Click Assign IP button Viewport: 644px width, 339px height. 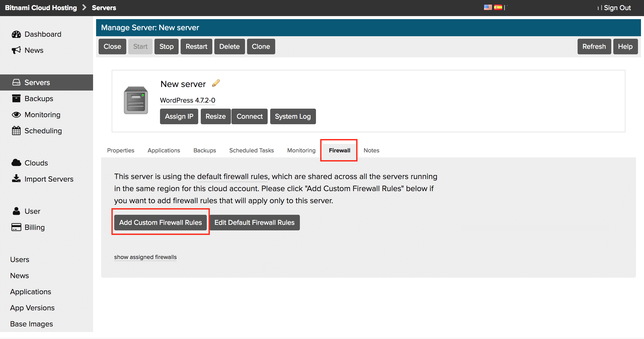click(x=179, y=116)
